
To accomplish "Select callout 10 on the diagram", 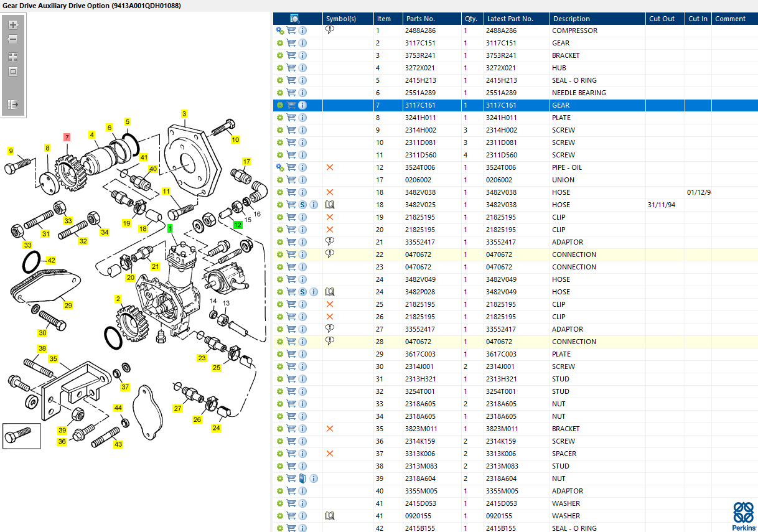I will (235, 140).
